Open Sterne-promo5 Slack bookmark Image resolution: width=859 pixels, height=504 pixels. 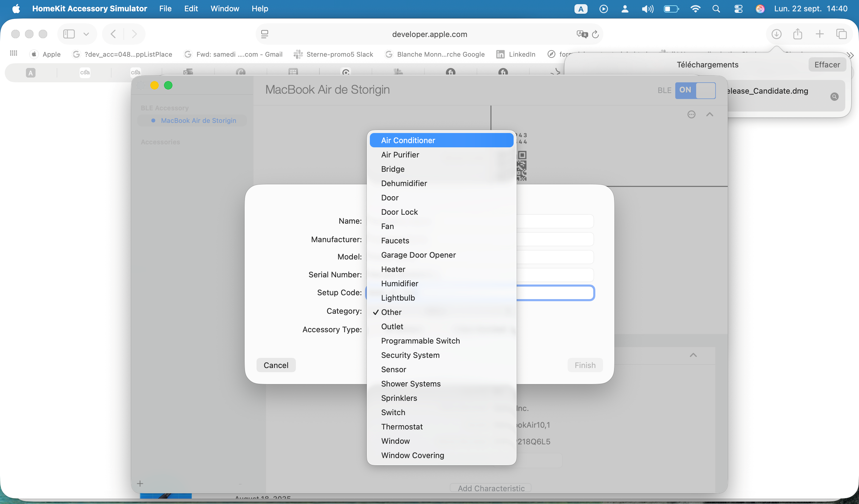[x=333, y=54]
